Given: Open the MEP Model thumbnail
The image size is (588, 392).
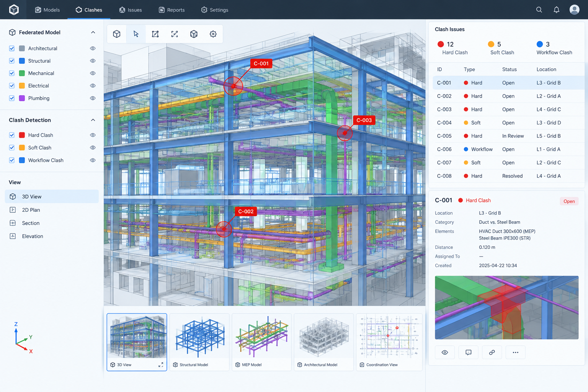Looking at the screenshot, I should [261, 342].
